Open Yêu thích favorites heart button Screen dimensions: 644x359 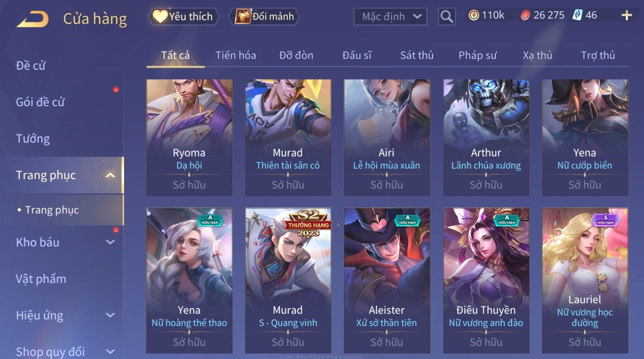(184, 16)
